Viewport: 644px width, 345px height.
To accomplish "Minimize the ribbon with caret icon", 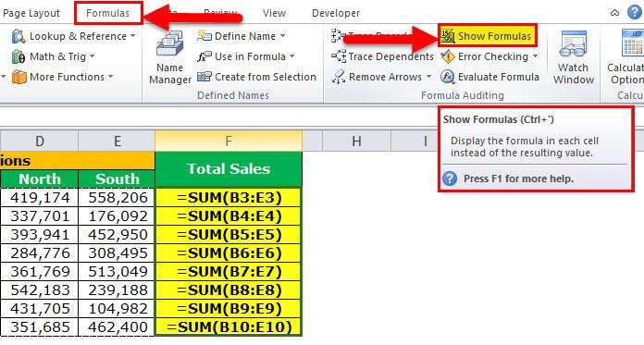I will (x=614, y=13).
